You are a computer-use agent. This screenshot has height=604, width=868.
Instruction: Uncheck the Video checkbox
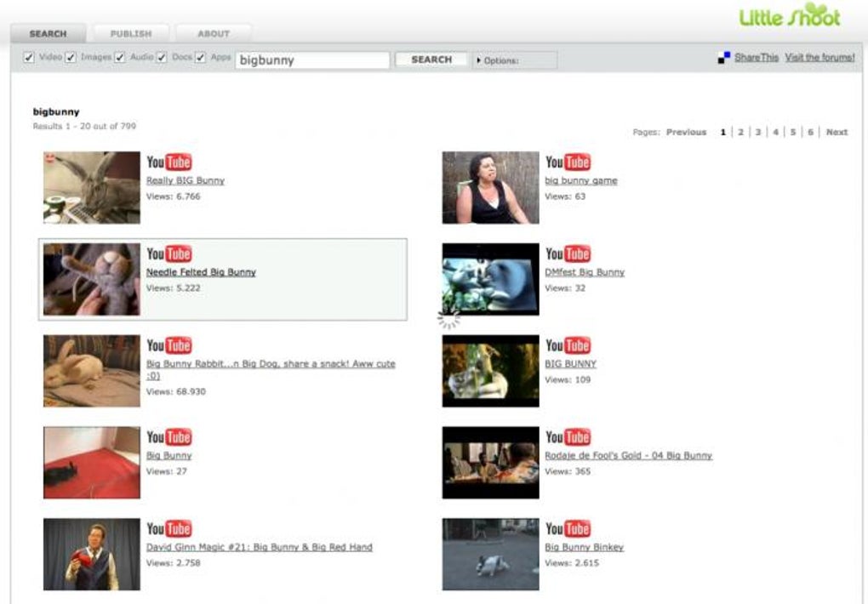tap(29, 57)
